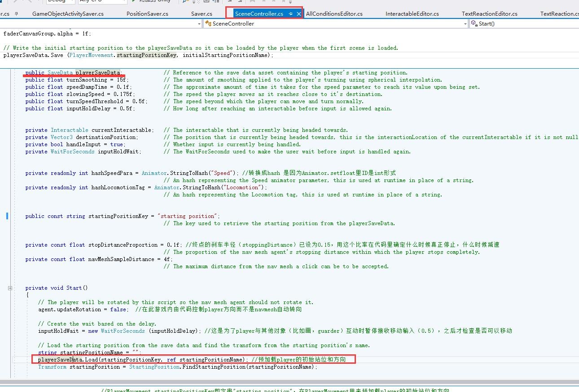Click the green Attach to Unity arrow
The width and height of the screenshot is (579, 392).
coord(134,1)
